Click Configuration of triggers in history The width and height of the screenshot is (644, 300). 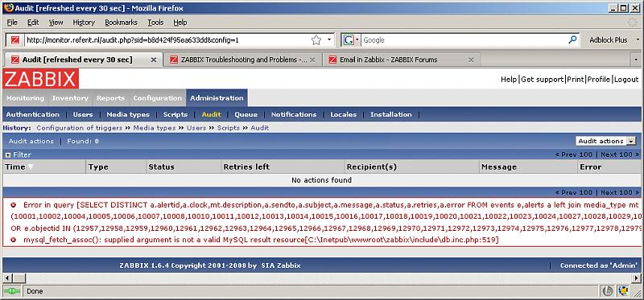click(79, 128)
